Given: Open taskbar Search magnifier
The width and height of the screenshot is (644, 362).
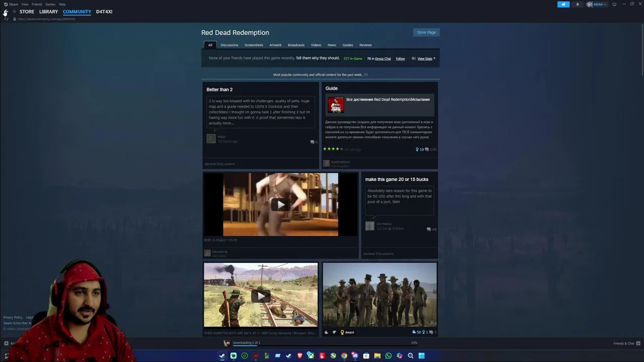Looking at the screenshot, I should (411, 356).
